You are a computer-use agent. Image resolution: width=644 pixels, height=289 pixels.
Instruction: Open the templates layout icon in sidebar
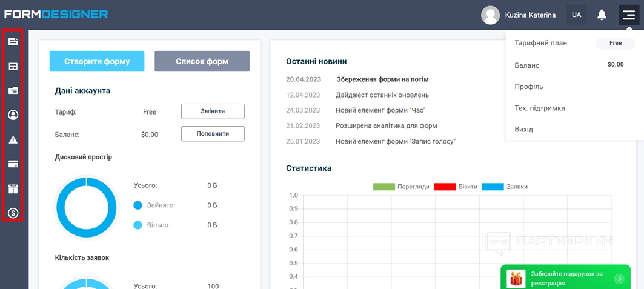13,67
